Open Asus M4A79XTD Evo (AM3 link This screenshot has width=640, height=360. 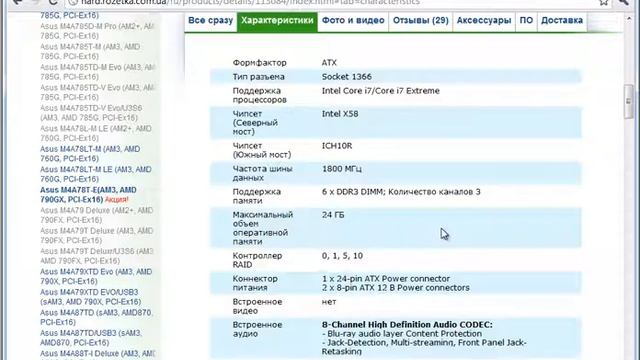click(96, 276)
